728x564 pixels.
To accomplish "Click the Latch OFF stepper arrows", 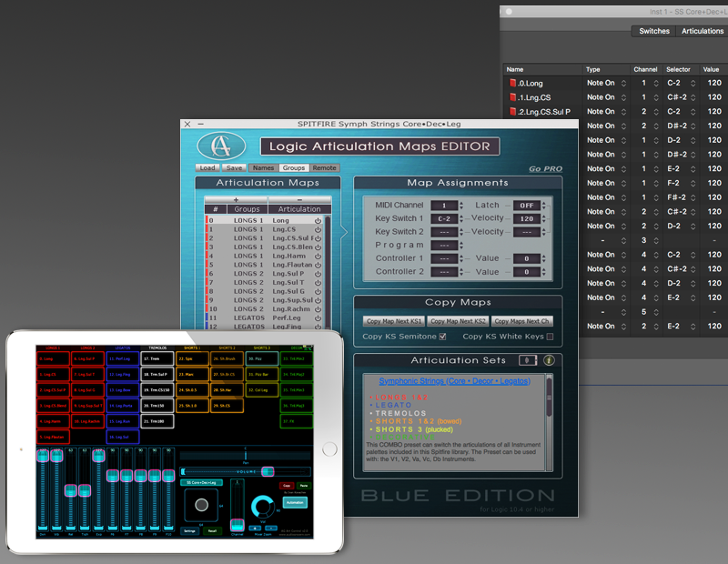I will point(543,206).
